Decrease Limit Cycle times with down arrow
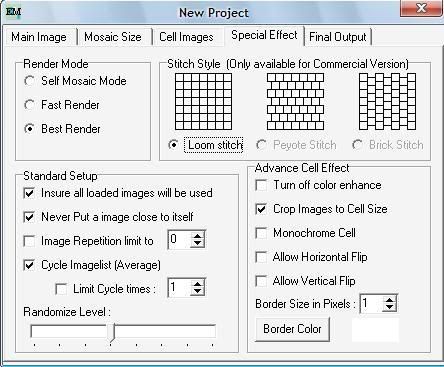 click(198, 291)
